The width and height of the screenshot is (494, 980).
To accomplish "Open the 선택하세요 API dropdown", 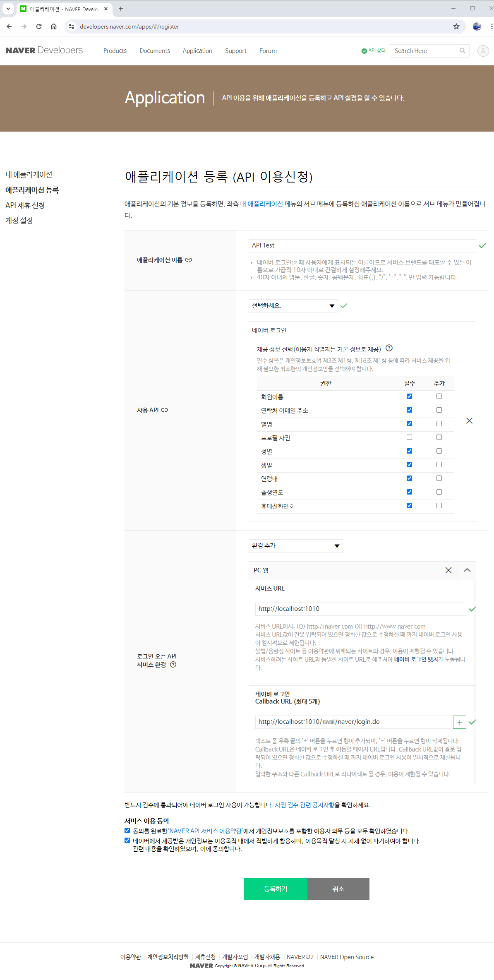I will click(293, 306).
